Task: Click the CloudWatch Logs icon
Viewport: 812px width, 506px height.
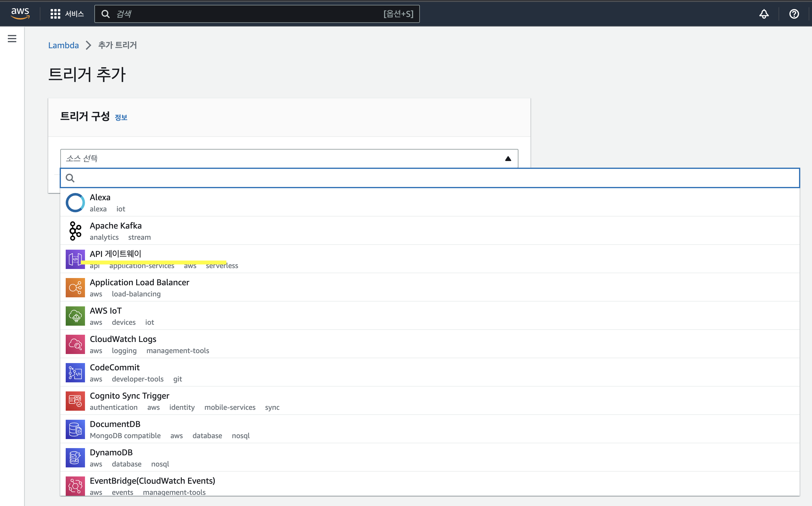Action: 75,344
